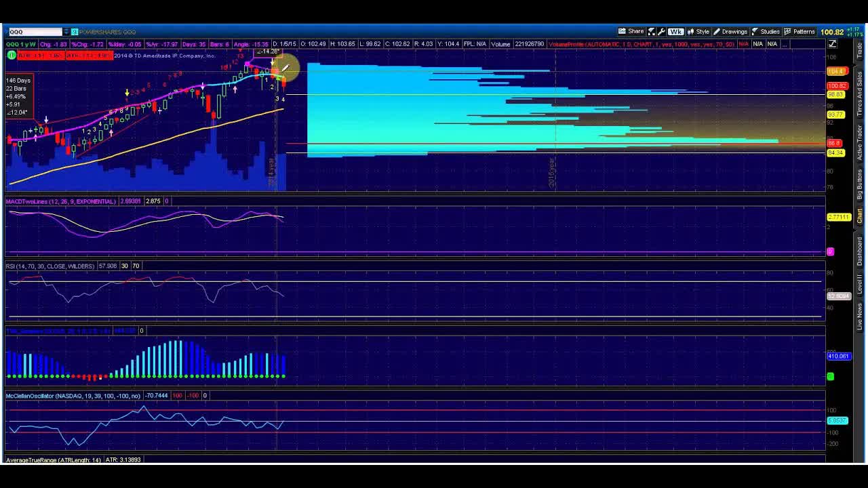
Task: Click the Angle: -15.35 readout
Action: (x=250, y=44)
